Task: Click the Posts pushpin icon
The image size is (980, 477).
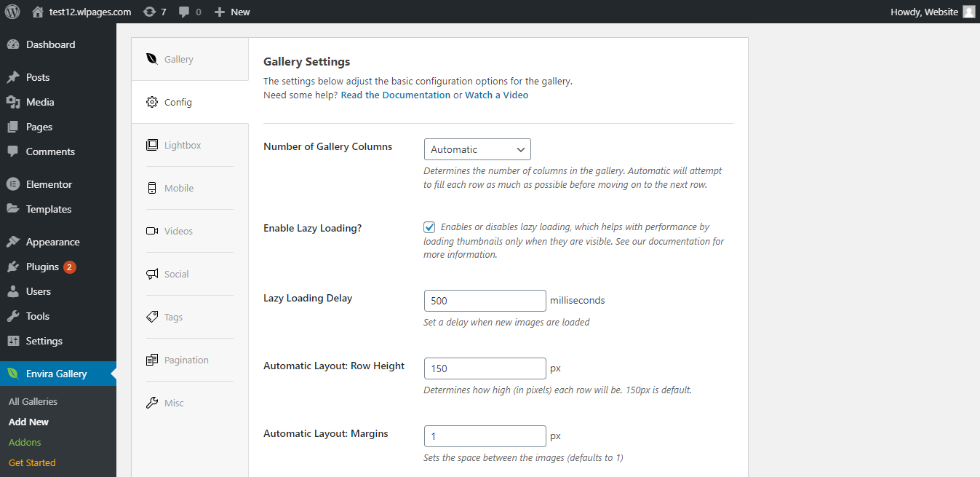Action: click(13, 77)
